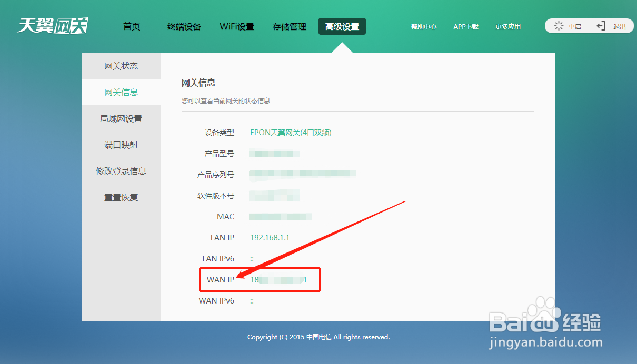
Task: Click the LAN IPv6 label
Action: [x=218, y=259]
